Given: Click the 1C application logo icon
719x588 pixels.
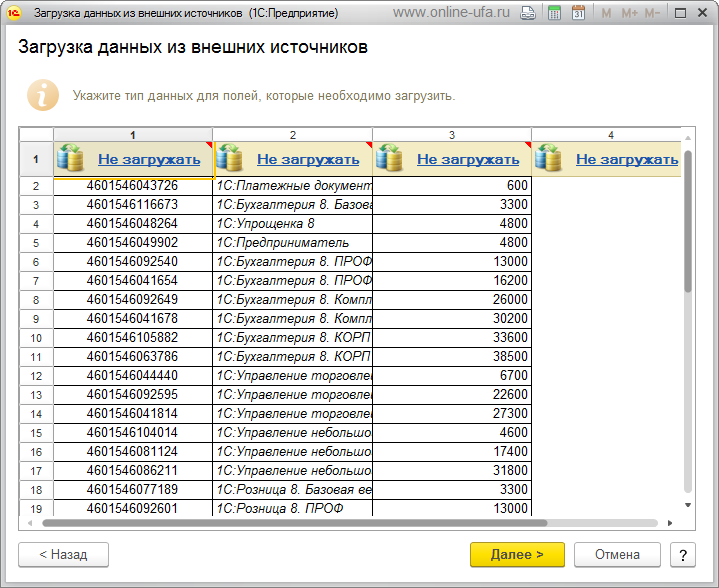Looking at the screenshot, I should coord(14,13).
